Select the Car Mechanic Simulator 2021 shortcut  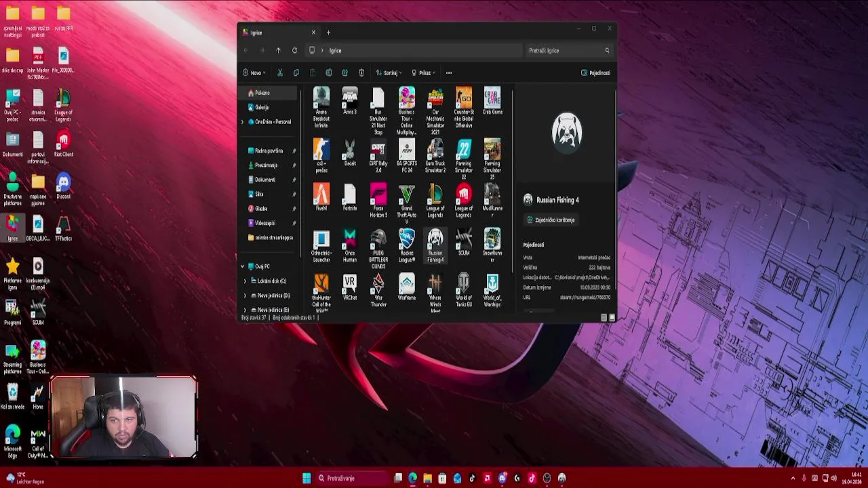435,111
